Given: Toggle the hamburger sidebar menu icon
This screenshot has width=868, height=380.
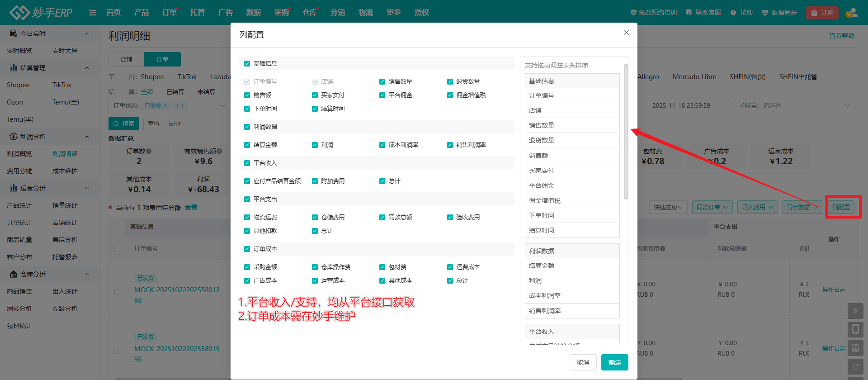Looking at the screenshot, I should pos(93,13).
